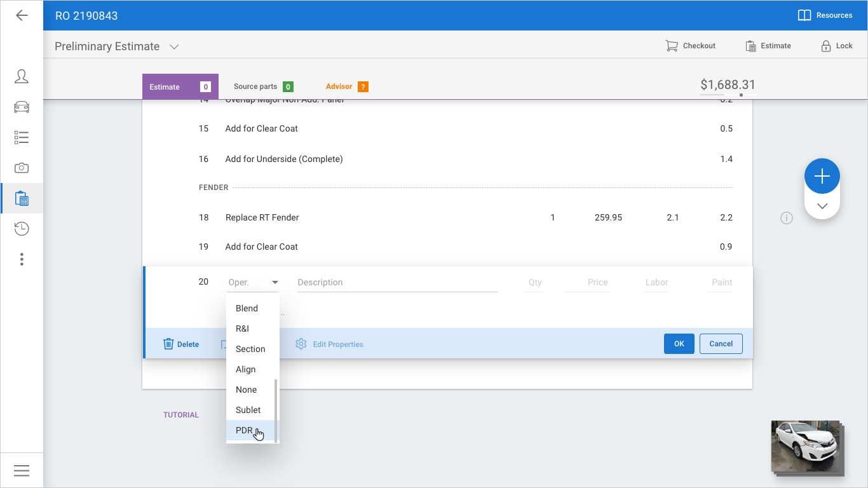Open the checklist sidebar icon
868x488 pixels.
(x=22, y=137)
